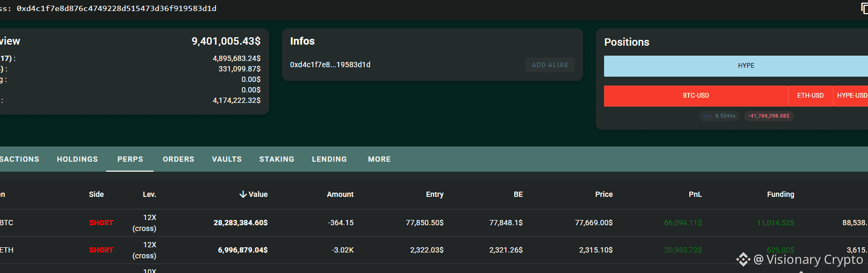
Task: Click BTC PnL 66,094.11$
Action: pos(683,223)
